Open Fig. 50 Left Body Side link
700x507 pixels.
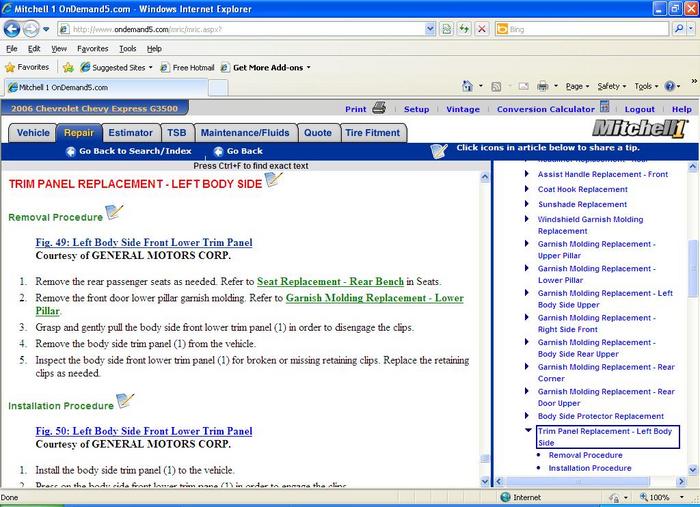tap(144, 431)
